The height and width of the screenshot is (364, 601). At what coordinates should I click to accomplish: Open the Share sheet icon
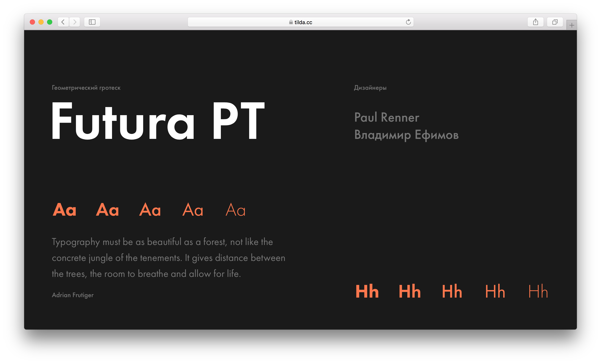pyautogui.click(x=535, y=22)
